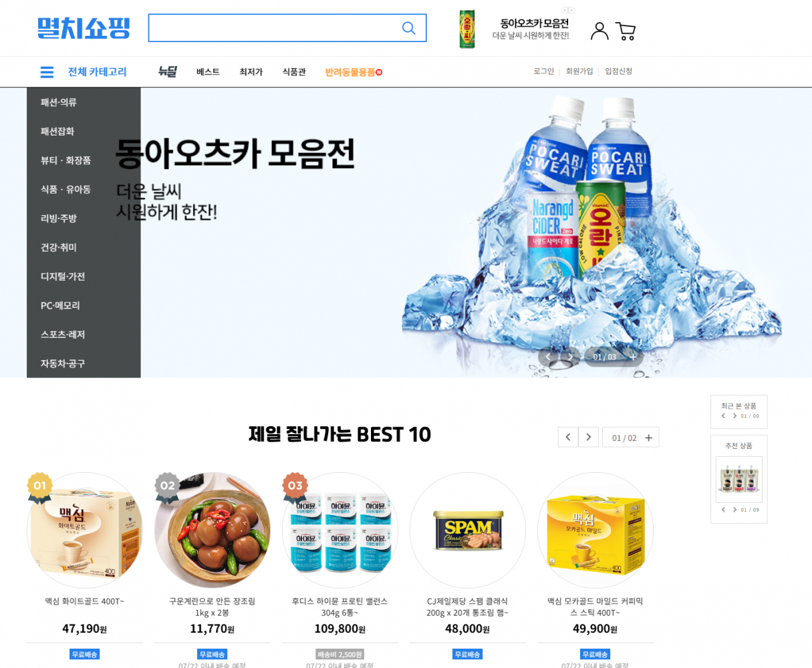This screenshot has width=812, height=668.
Task: Open the 식품관 menu tab
Action: point(294,72)
